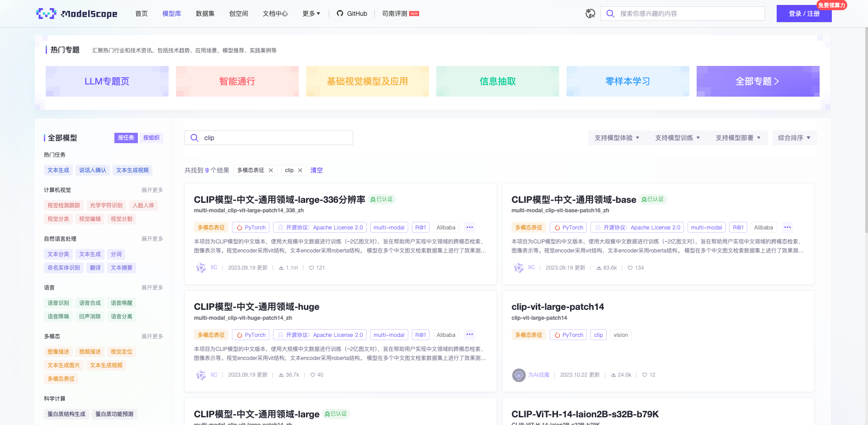Image resolution: width=868 pixels, height=425 pixels.
Task: Click PyTorch tag on clip-vit-large-patch14 card
Action: coord(568,335)
